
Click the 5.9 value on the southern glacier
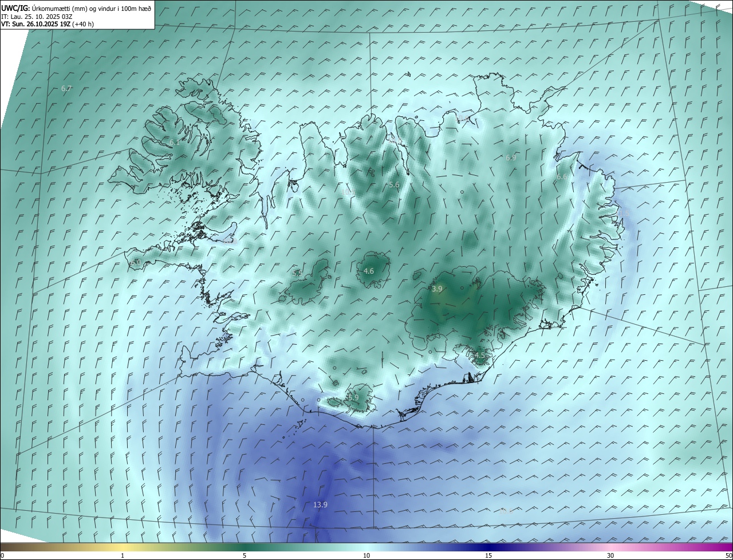(353, 397)
